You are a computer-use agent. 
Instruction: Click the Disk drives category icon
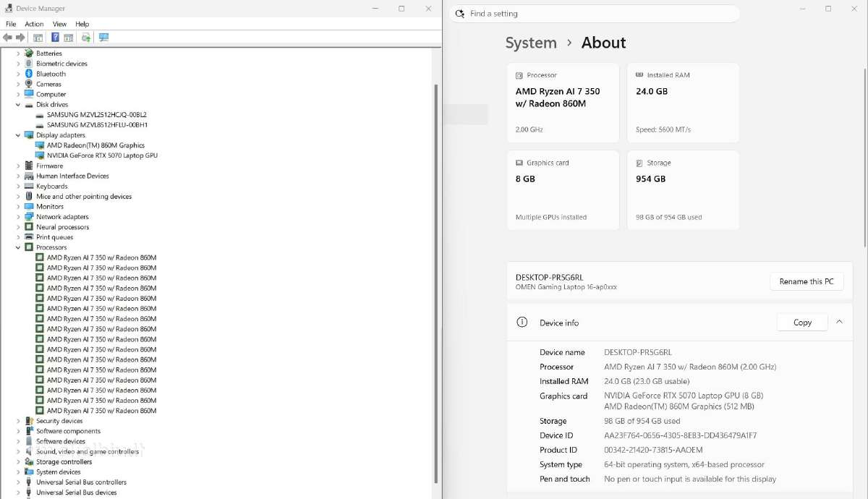click(29, 104)
